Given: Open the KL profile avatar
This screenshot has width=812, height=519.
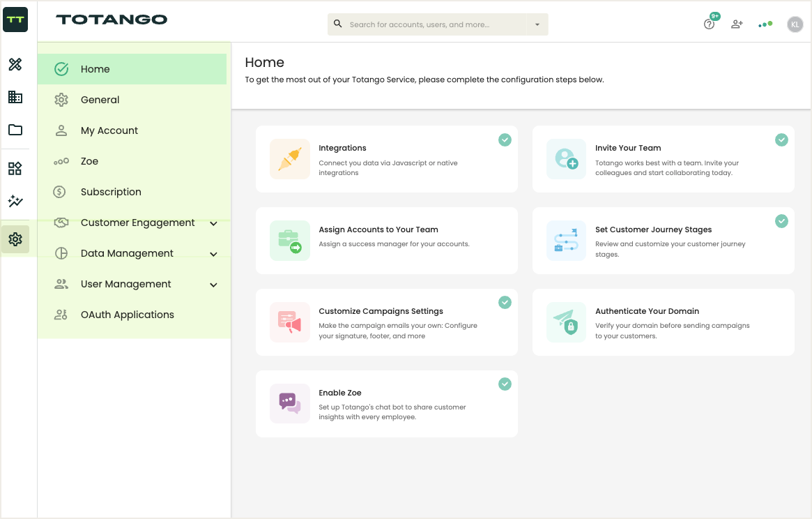Looking at the screenshot, I should 795,24.
